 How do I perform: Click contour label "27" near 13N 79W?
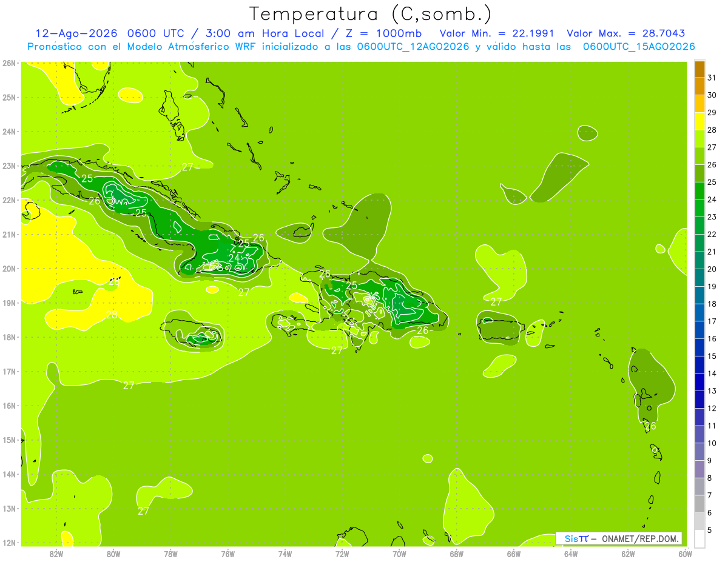click(143, 511)
